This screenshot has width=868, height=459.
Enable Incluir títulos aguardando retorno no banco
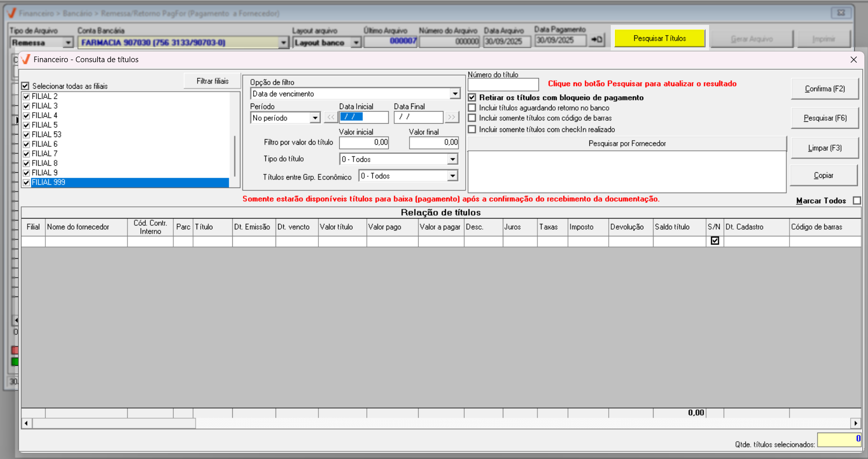point(472,108)
